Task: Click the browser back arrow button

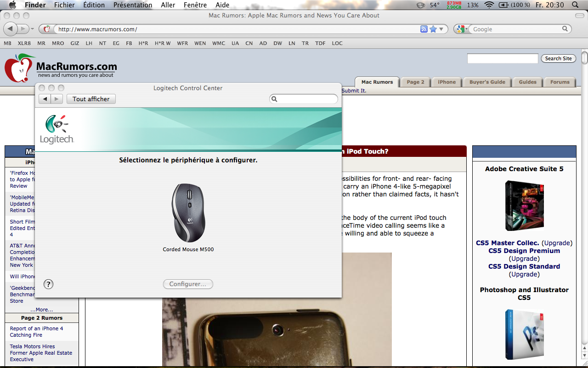Action: pos(10,29)
